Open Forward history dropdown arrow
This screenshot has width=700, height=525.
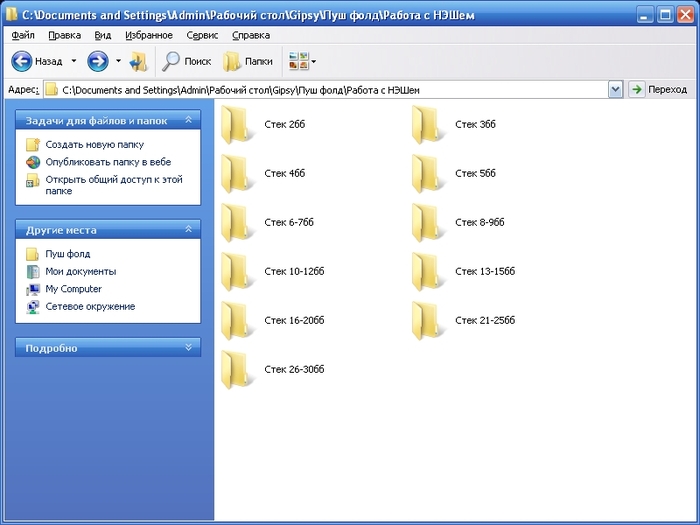coord(118,61)
